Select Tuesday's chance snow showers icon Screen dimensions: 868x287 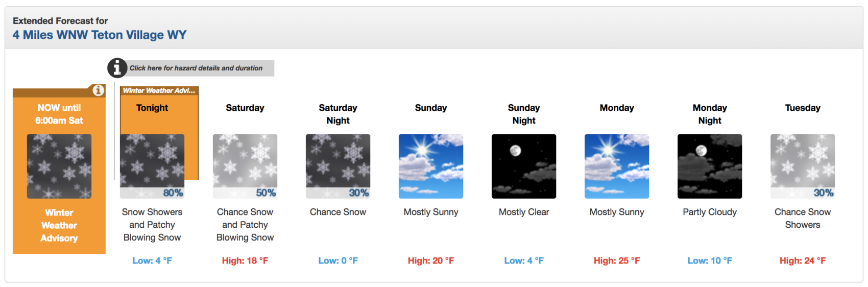point(803,166)
